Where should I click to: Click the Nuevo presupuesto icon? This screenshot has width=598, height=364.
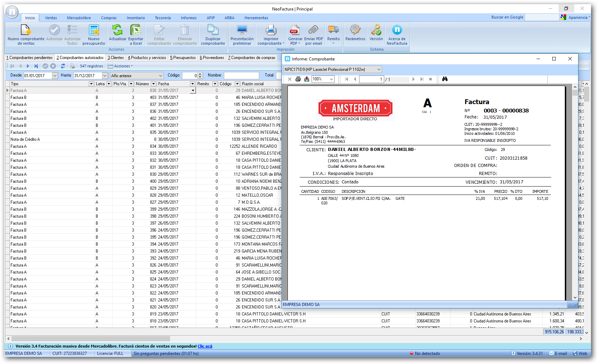[94, 34]
